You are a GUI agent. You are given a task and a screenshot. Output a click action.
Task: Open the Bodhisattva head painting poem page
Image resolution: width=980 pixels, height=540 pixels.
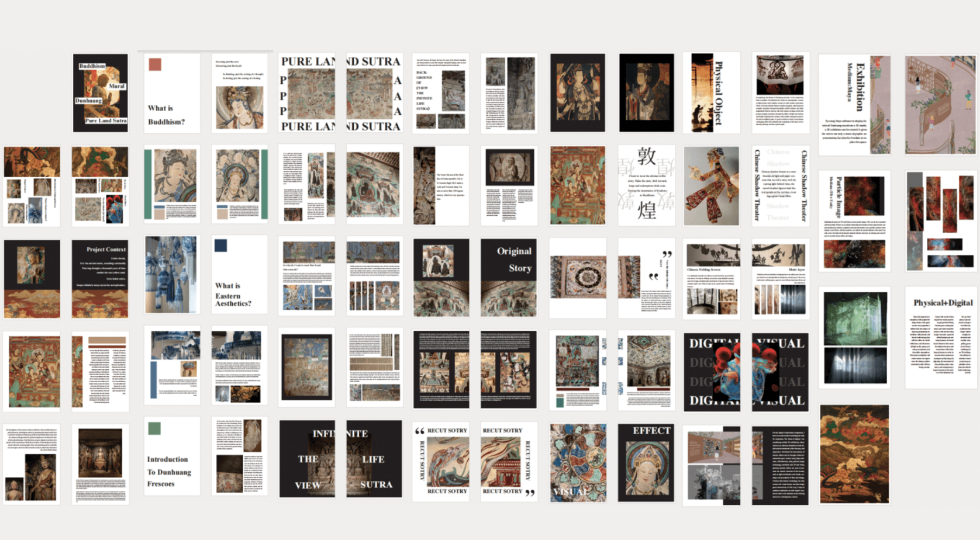pos(239,93)
